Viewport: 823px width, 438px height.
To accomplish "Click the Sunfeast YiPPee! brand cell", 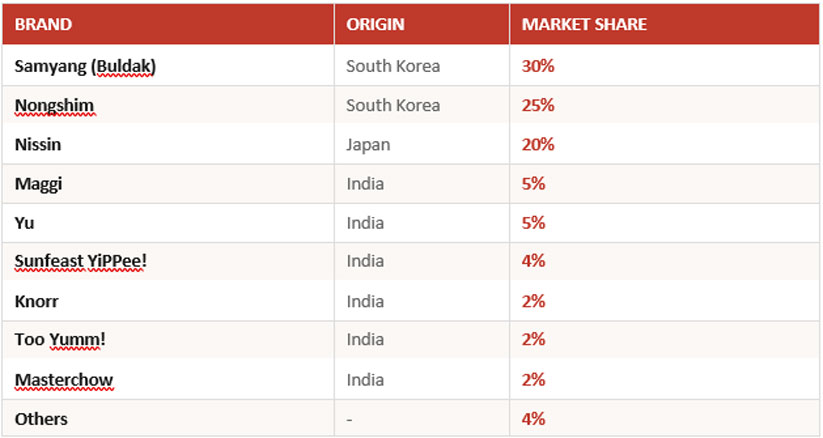I will point(79,261).
